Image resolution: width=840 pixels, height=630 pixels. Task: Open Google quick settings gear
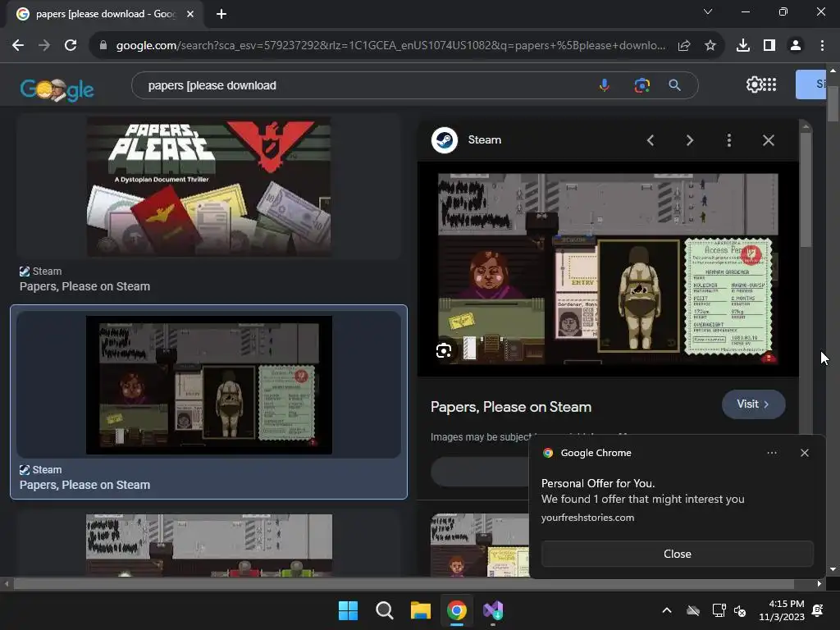click(x=754, y=84)
